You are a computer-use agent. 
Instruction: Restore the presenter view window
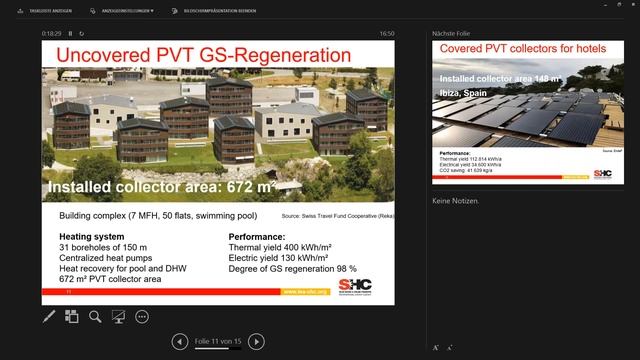tap(619, 4)
